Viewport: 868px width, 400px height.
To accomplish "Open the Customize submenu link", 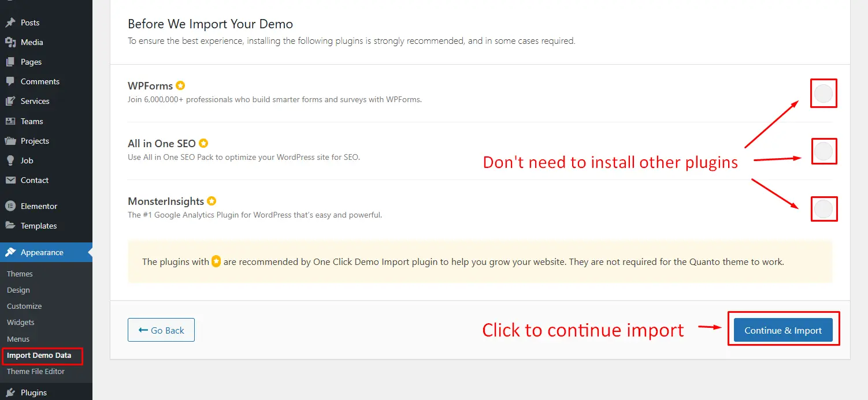I will pos(24,306).
